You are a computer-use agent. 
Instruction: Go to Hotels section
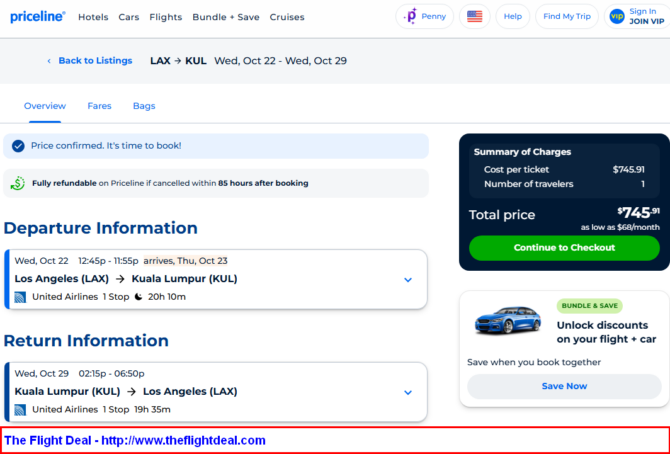(x=93, y=17)
